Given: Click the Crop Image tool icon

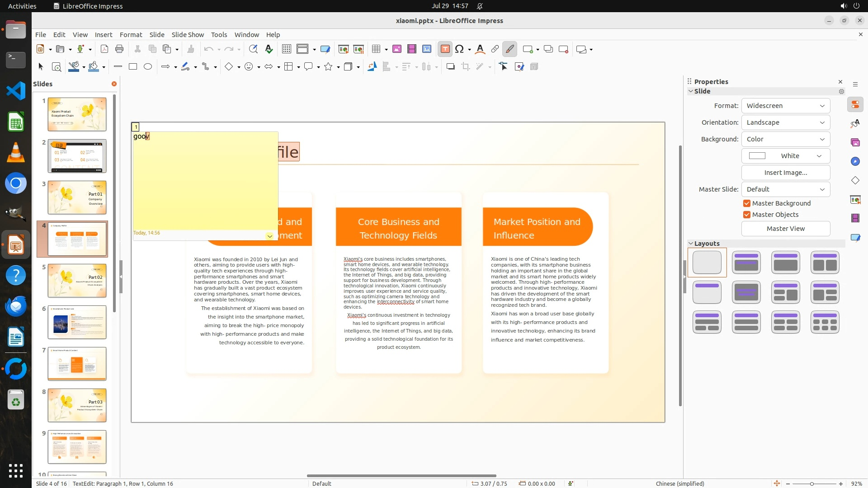Looking at the screenshot, I should click(465, 67).
